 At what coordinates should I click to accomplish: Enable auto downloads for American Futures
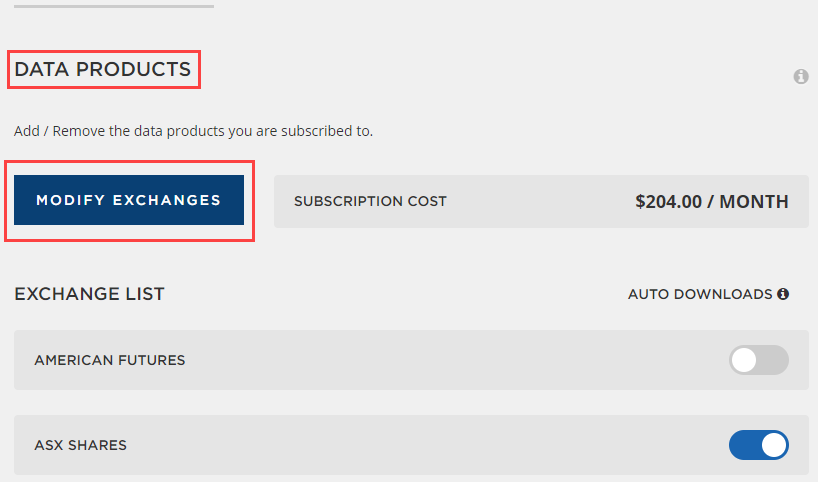[x=759, y=360]
